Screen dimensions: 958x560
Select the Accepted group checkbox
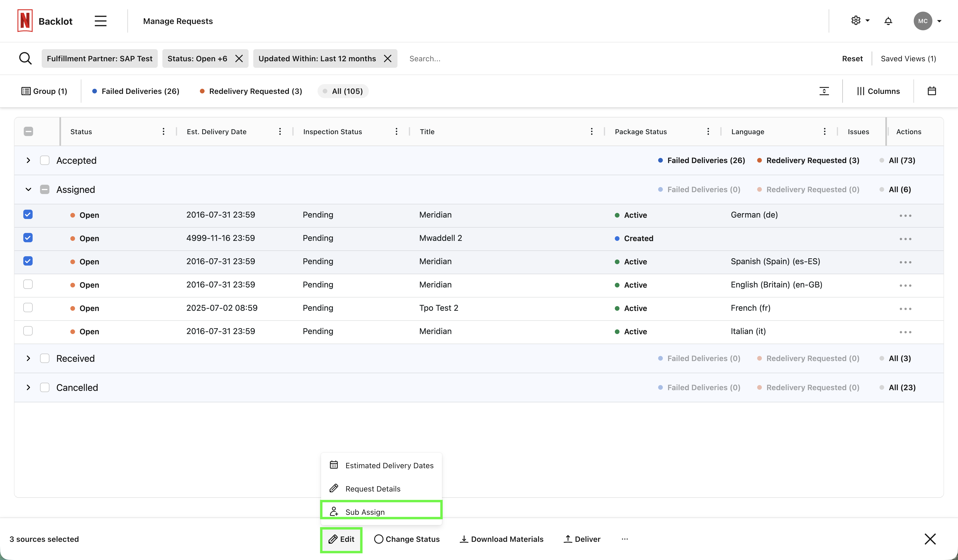tap(44, 160)
